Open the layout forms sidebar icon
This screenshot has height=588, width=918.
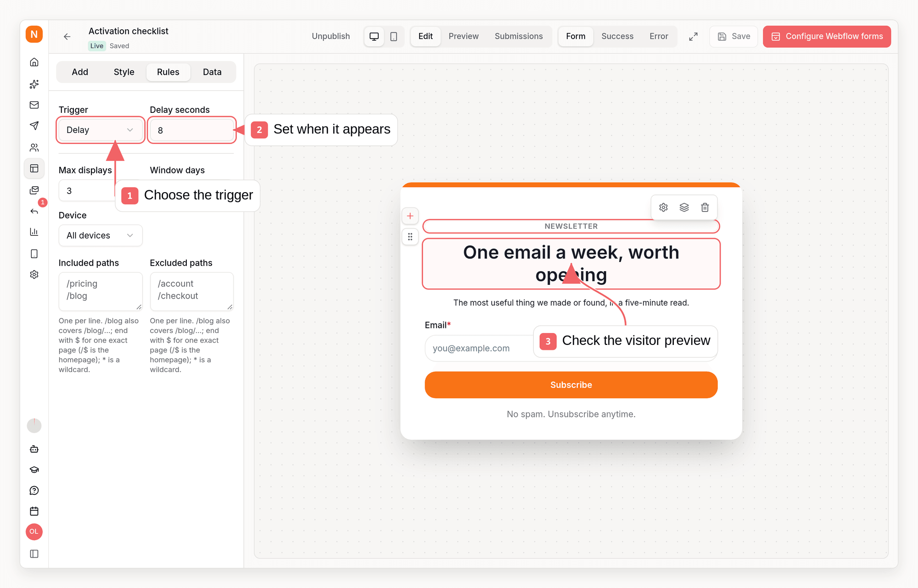coord(34,168)
